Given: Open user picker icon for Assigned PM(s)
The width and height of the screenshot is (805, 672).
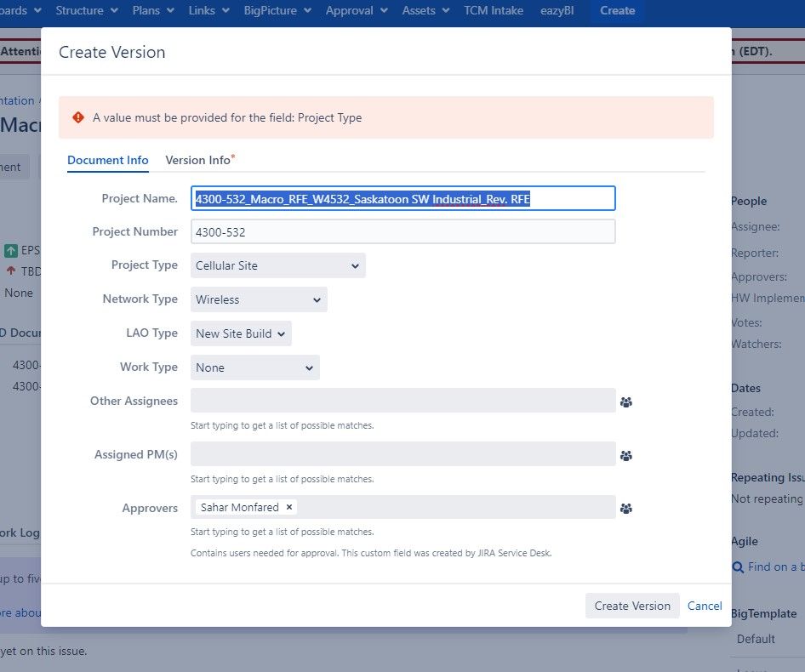Looking at the screenshot, I should 625,456.
